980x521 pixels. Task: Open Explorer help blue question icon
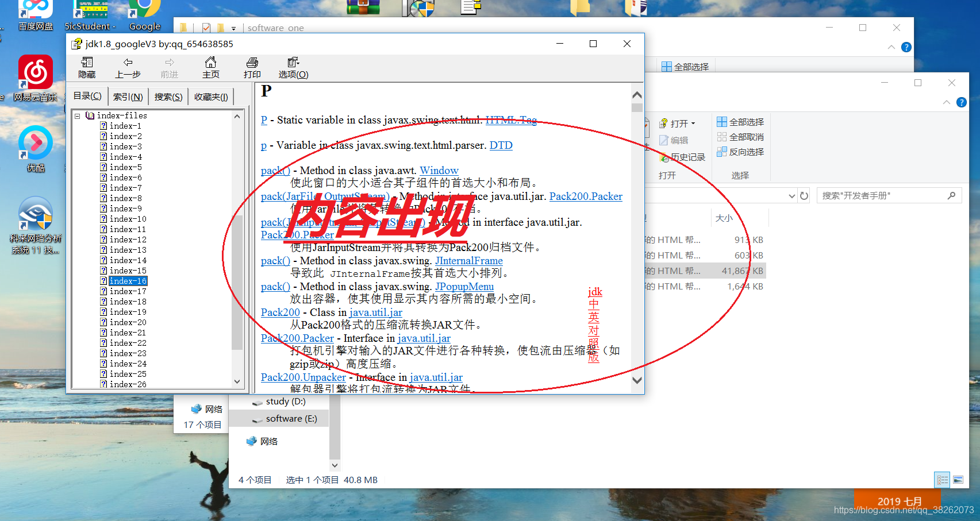pos(961,102)
